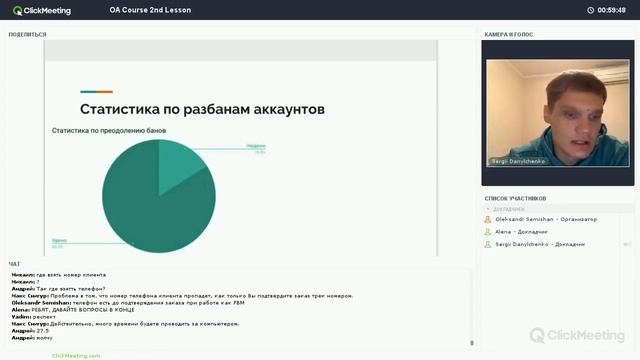Click the slide title Статистика по разбанам аккаунтов
The height and width of the screenshot is (360, 640).
(x=202, y=109)
